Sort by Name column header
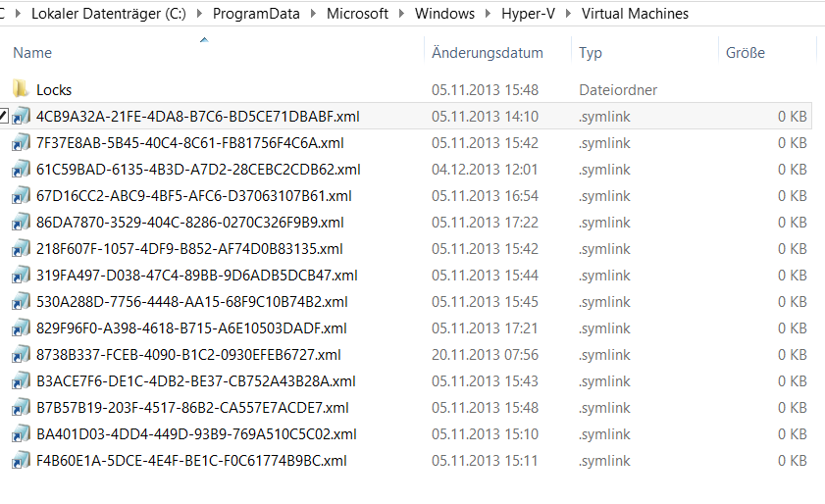 (32, 53)
